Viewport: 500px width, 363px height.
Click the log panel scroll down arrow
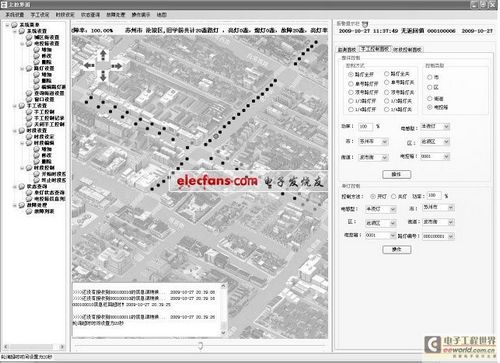(223, 332)
